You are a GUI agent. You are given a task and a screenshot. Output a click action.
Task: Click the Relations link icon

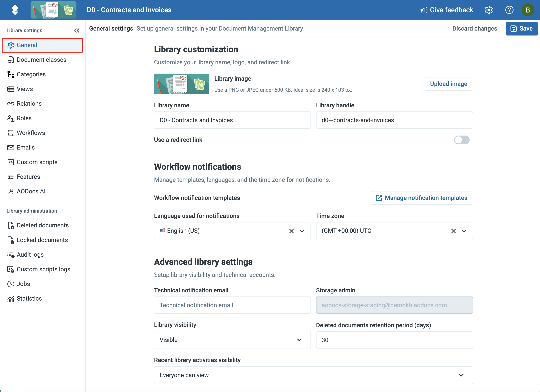coord(11,104)
